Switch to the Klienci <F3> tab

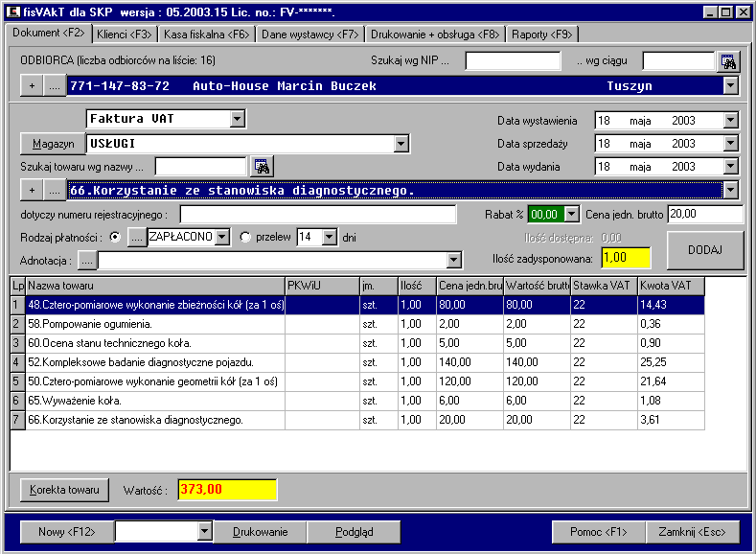pyautogui.click(x=124, y=34)
